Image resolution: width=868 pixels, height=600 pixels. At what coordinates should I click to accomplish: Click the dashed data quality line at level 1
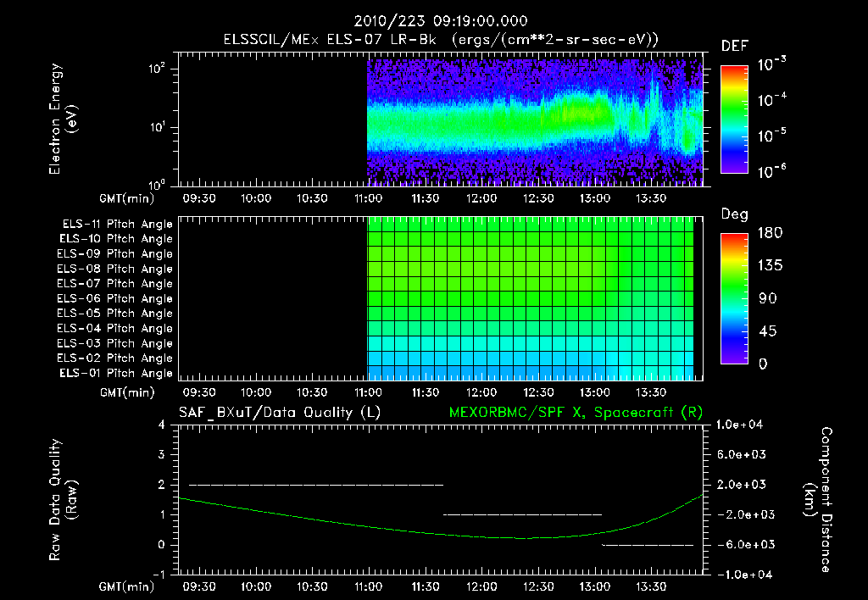tap(522, 514)
